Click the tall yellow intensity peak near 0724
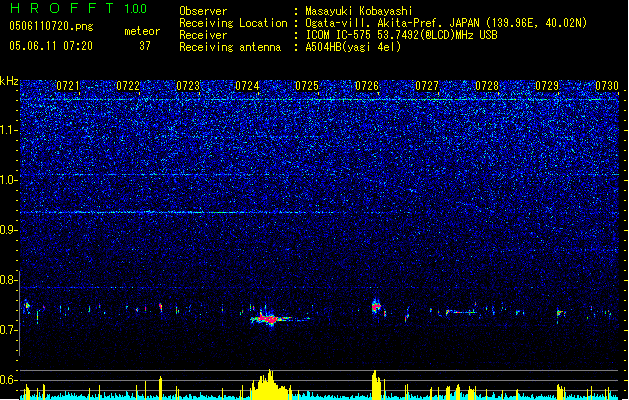 tap(269, 384)
